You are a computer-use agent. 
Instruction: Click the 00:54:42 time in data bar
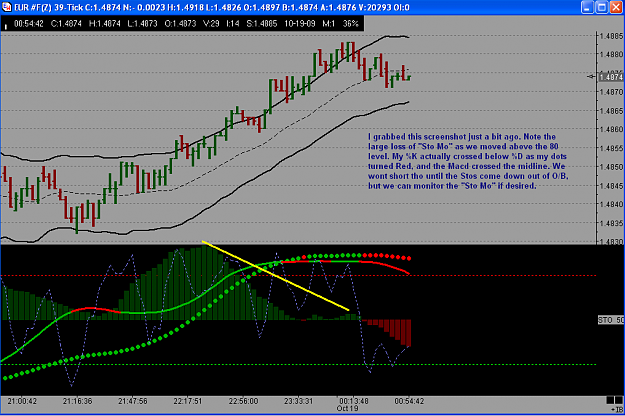[x=29, y=24]
